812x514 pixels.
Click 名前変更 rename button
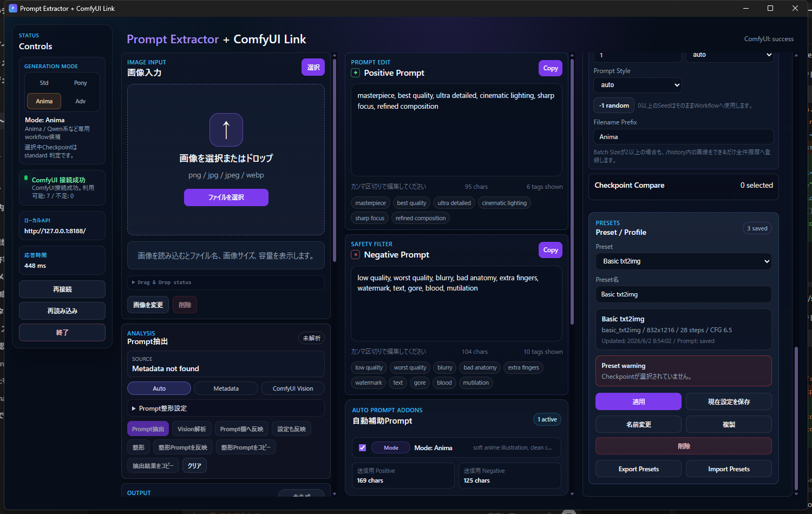(638, 425)
